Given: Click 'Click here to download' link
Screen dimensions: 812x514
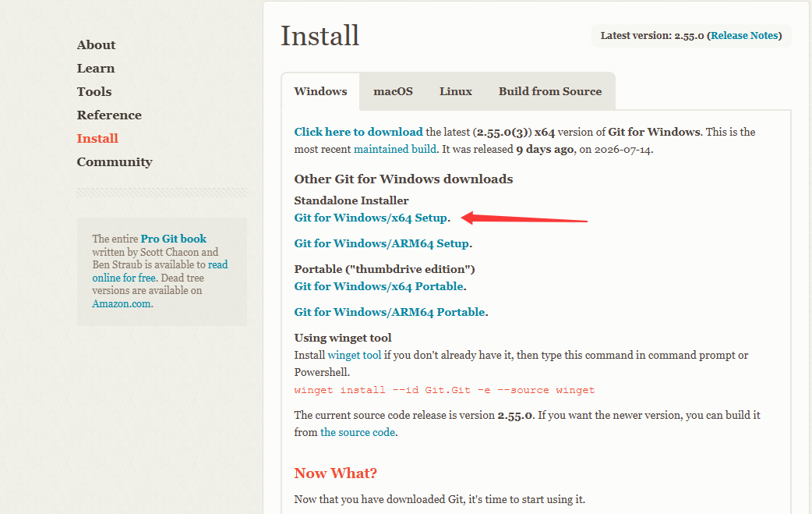Looking at the screenshot, I should pyautogui.click(x=358, y=132).
